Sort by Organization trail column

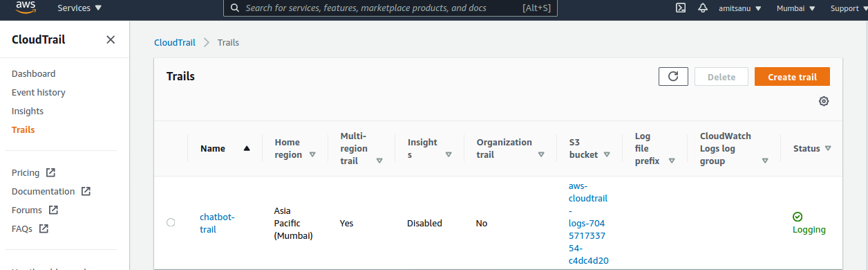point(541,154)
